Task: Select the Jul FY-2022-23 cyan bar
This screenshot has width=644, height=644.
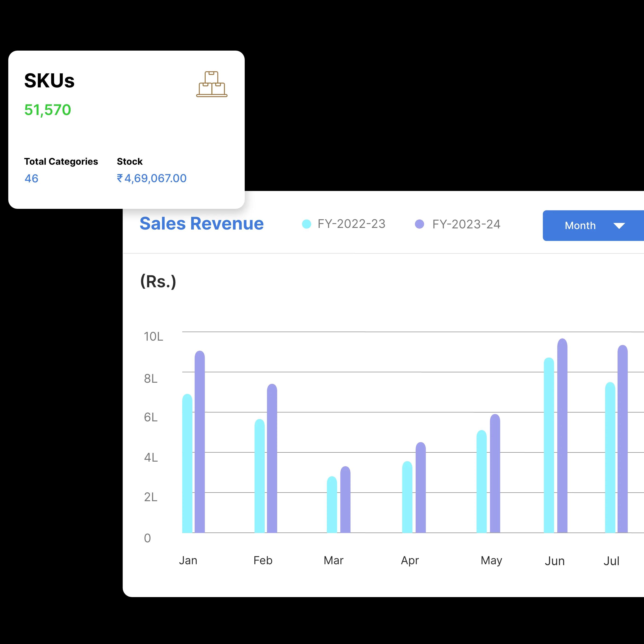Action: tap(610, 457)
